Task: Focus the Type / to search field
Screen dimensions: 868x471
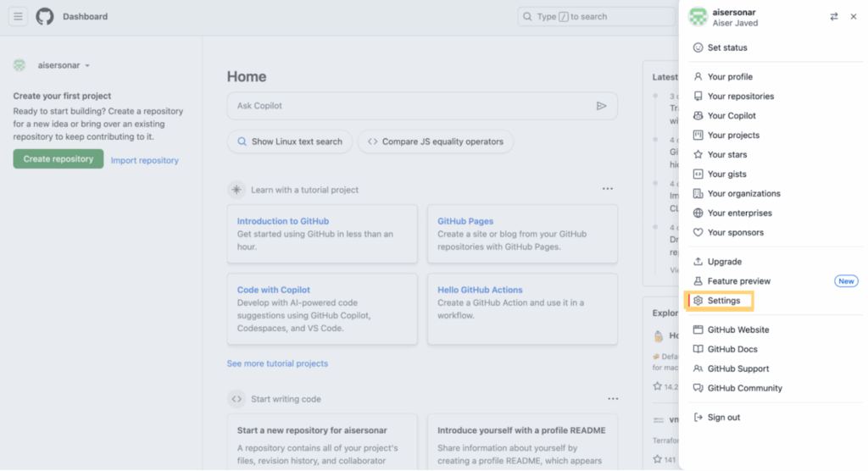Action: [596, 17]
